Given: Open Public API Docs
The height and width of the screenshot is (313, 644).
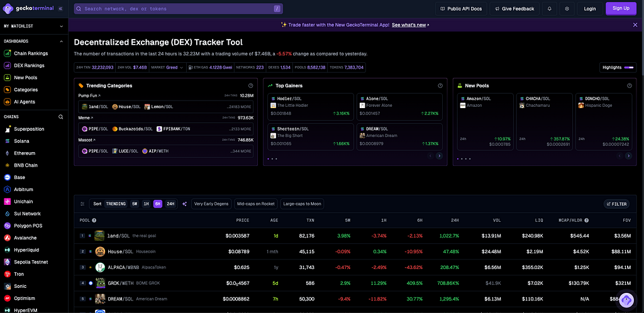Looking at the screenshot, I should pos(461,9).
